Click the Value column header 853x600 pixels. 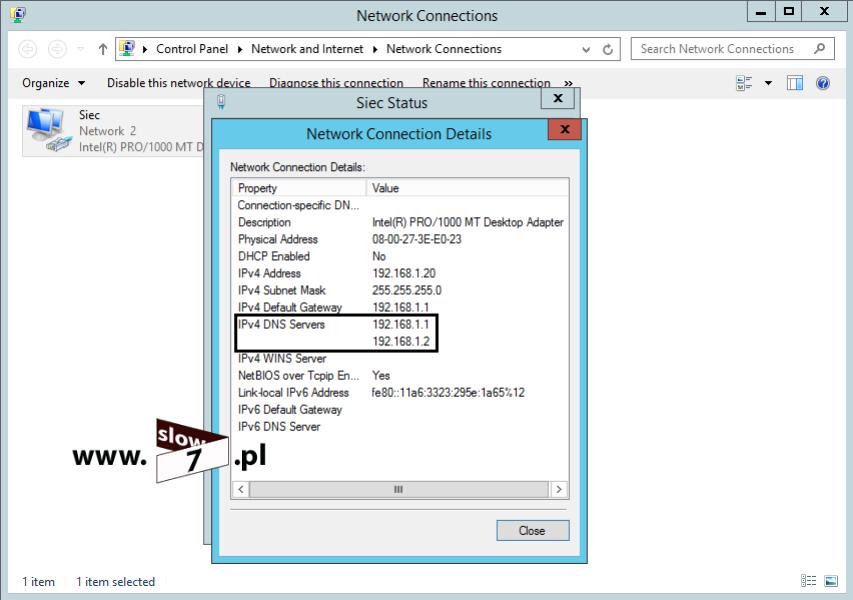point(468,188)
